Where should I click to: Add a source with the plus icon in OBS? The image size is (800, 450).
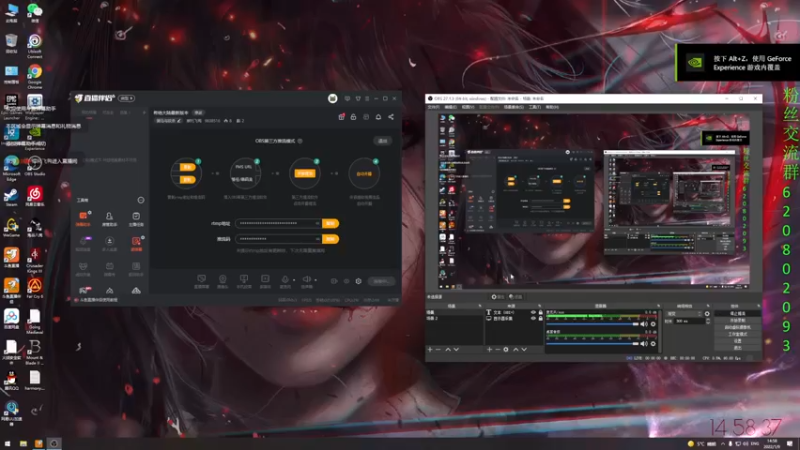[489, 349]
